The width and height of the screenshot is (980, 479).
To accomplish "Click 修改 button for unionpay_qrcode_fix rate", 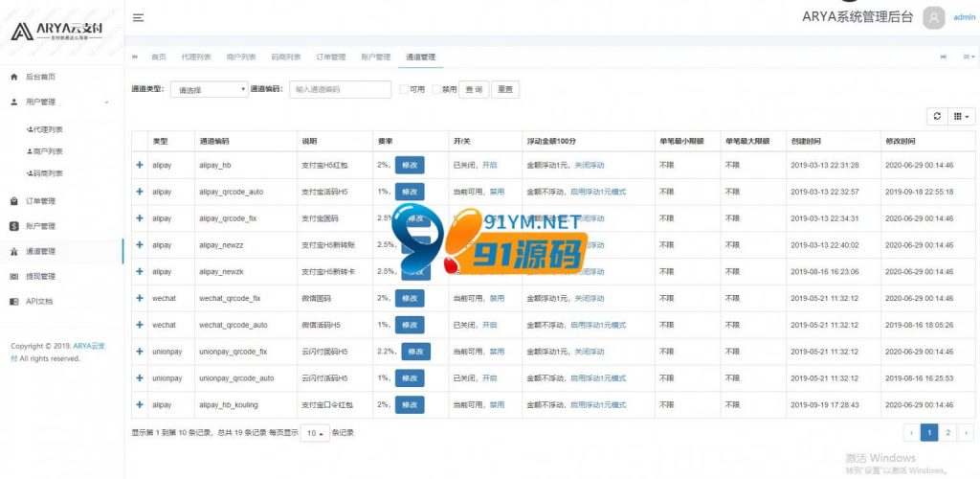I will point(415,352).
